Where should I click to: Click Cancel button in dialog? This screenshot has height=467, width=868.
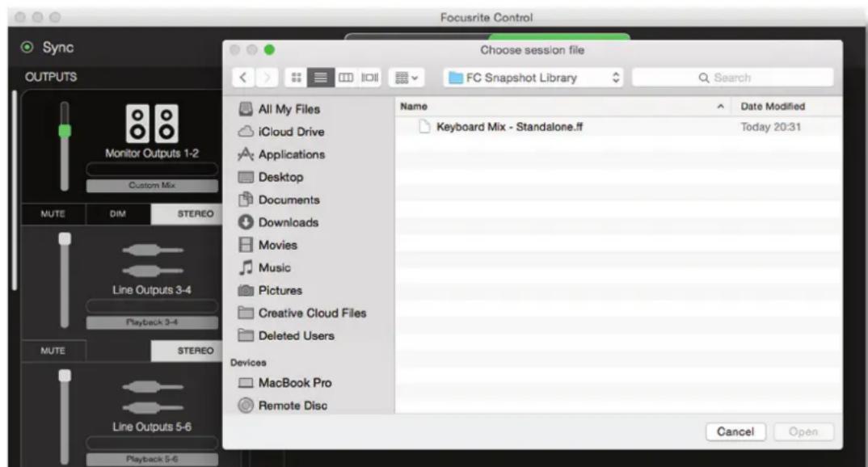pyautogui.click(x=735, y=431)
